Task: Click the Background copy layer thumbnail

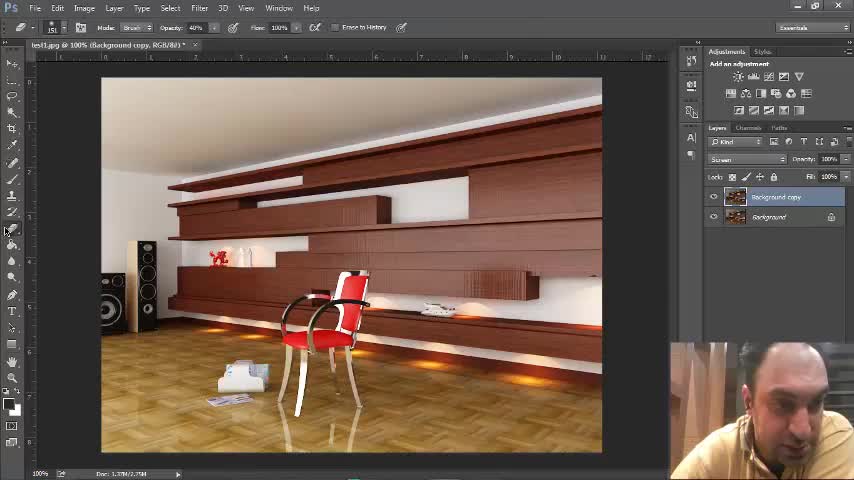Action: tap(735, 197)
